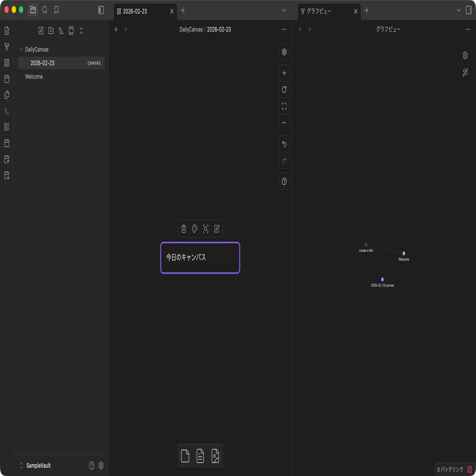Select the 2026-02-23 canvas file
The image size is (476, 476).
pyautogui.click(x=61, y=63)
